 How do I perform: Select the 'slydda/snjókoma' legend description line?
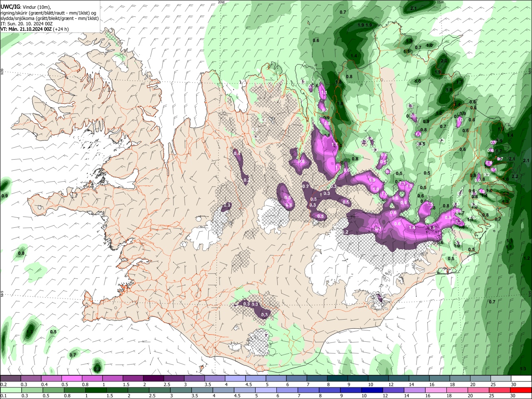(49, 18)
